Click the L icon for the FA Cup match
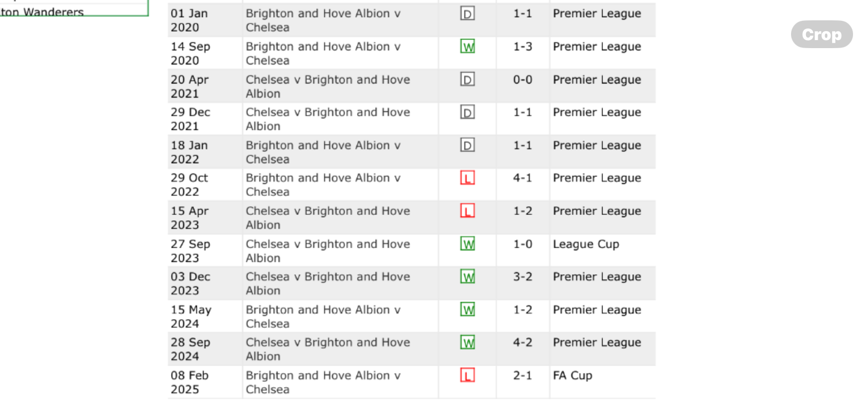This screenshot has width=868, height=401. (468, 375)
